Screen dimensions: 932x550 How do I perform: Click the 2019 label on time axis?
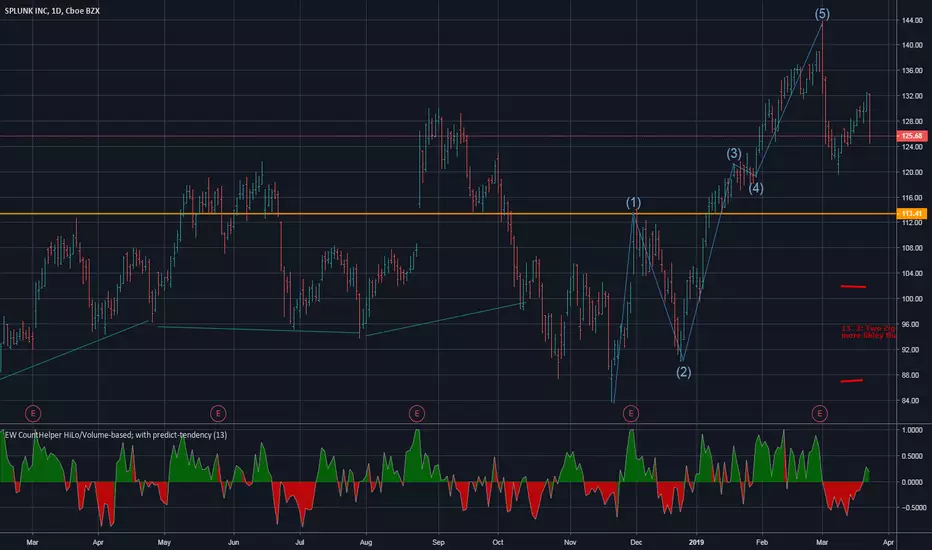[696, 542]
